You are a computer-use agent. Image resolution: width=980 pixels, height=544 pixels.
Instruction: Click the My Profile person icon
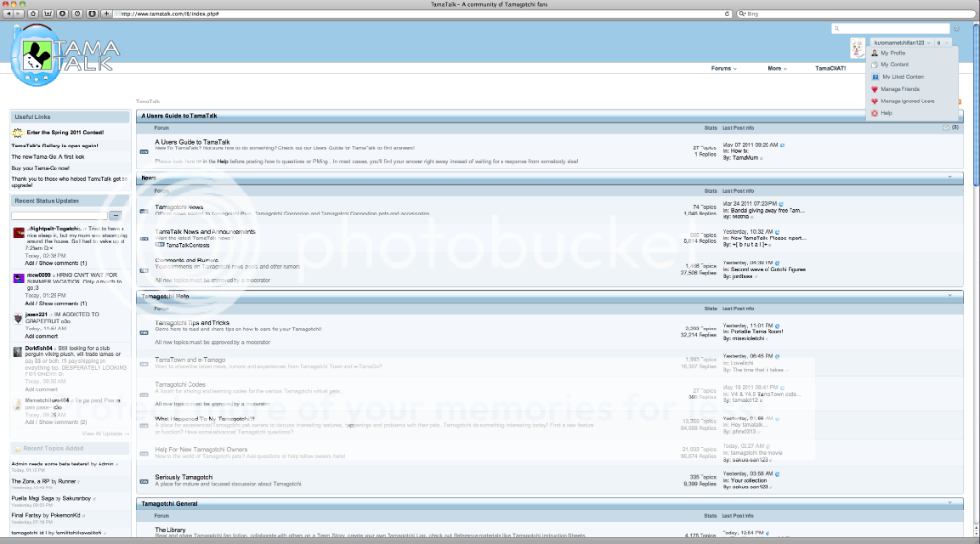tap(875, 53)
